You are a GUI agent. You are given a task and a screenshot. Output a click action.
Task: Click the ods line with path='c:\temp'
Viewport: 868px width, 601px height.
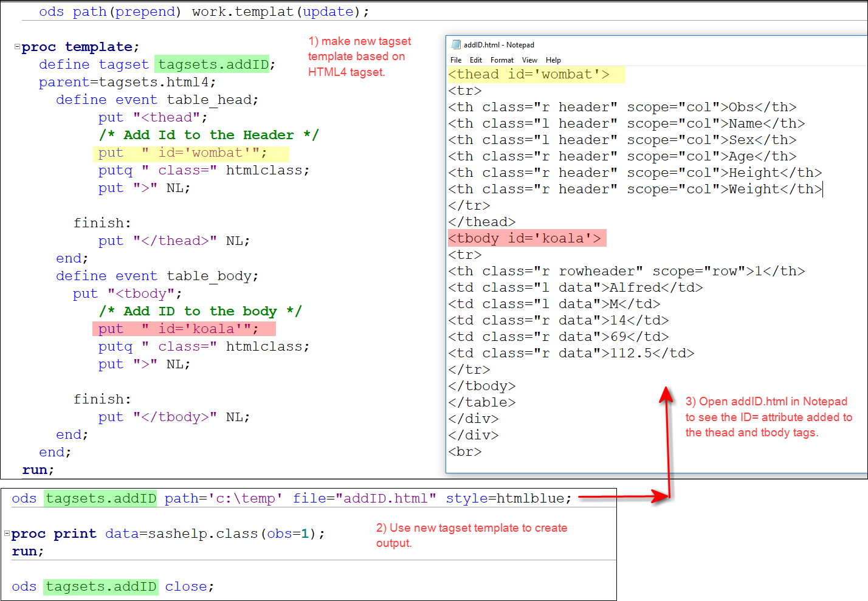292,498
